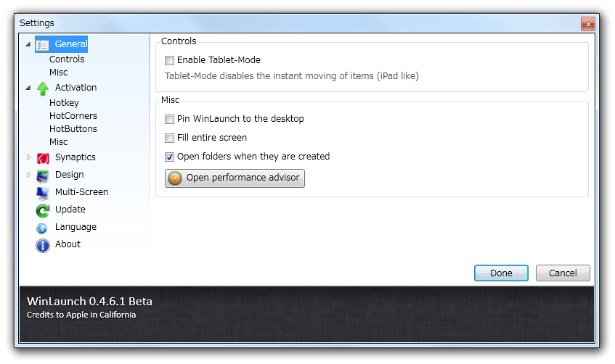This screenshot has width=615, height=364.
Task: Click the green Update refresh icon
Action: click(x=42, y=210)
